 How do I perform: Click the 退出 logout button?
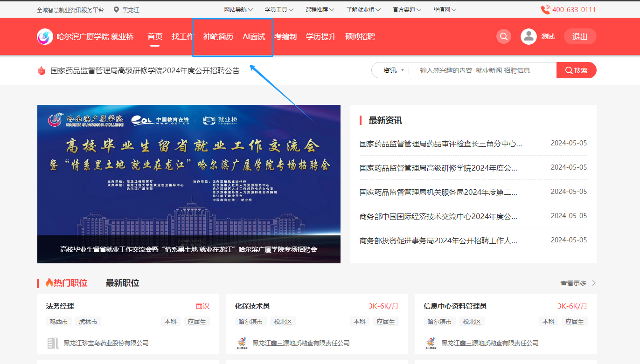pyautogui.click(x=580, y=37)
